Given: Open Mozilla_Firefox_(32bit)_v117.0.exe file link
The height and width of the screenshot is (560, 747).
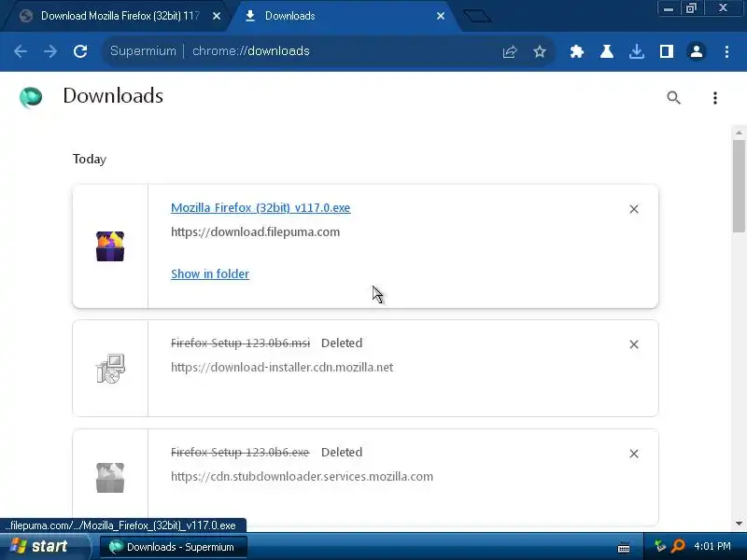Looking at the screenshot, I should click(x=261, y=207).
